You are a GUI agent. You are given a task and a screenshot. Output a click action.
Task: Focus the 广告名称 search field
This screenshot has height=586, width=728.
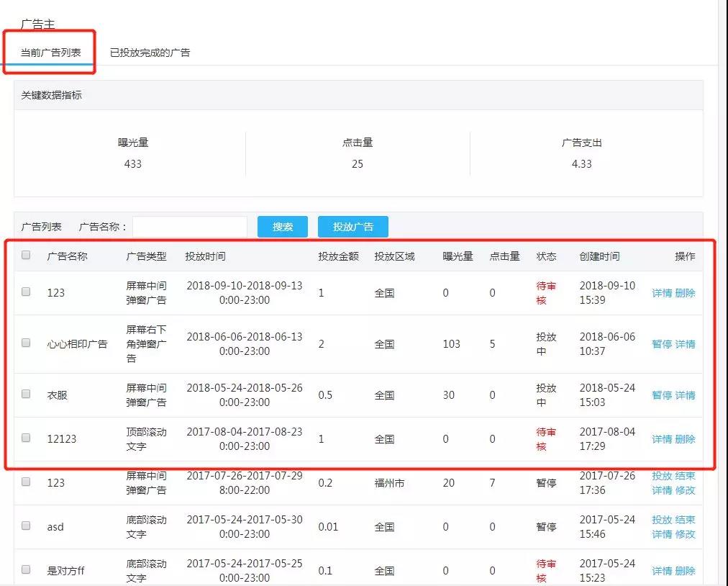point(189,227)
